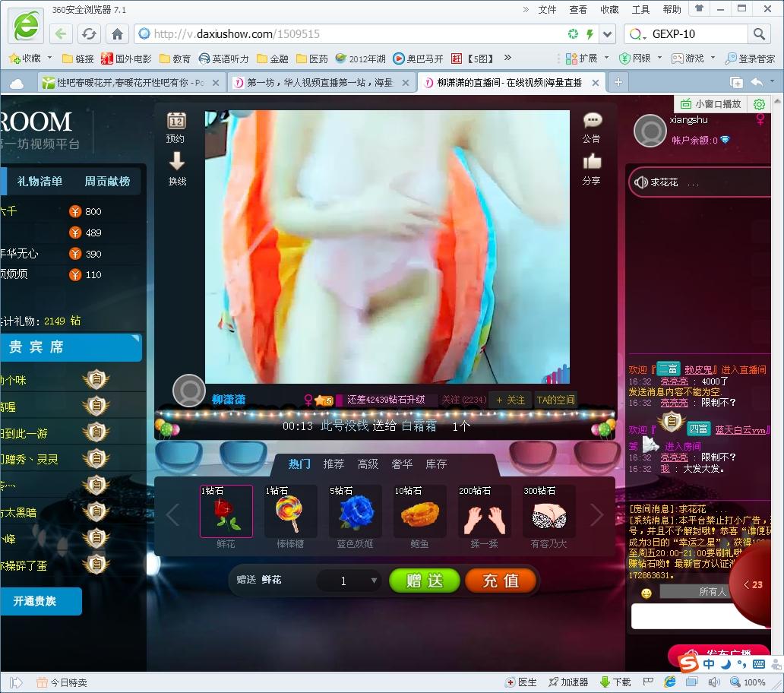The width and height of the screenshot is (784, 693).
Task: Switch to the 周贡献榜 tab
Action: [x=107, y=181]
